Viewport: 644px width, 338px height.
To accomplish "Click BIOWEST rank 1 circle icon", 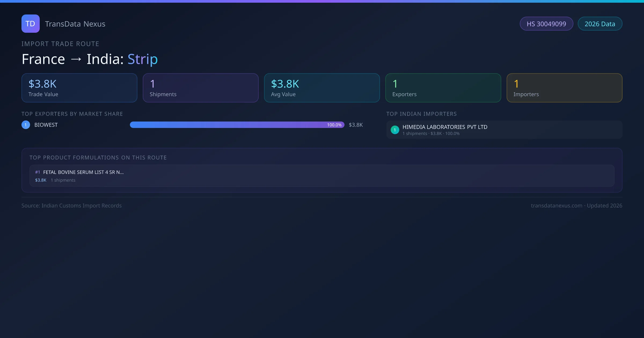I will (x=26, y=125).
